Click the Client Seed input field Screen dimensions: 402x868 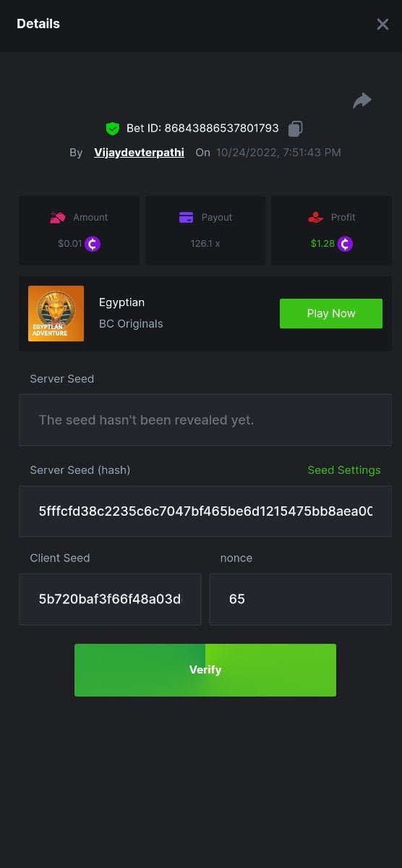pyautogui.click(x=110, y=599)
